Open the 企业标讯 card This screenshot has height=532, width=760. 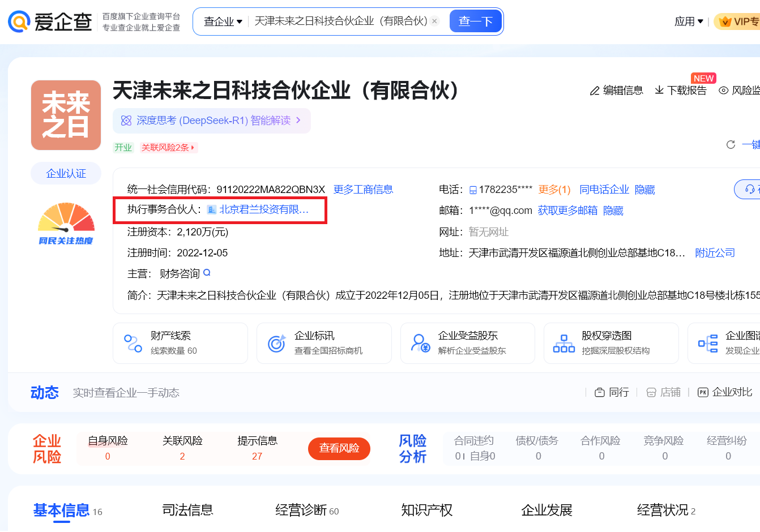[x=324, y=343]
